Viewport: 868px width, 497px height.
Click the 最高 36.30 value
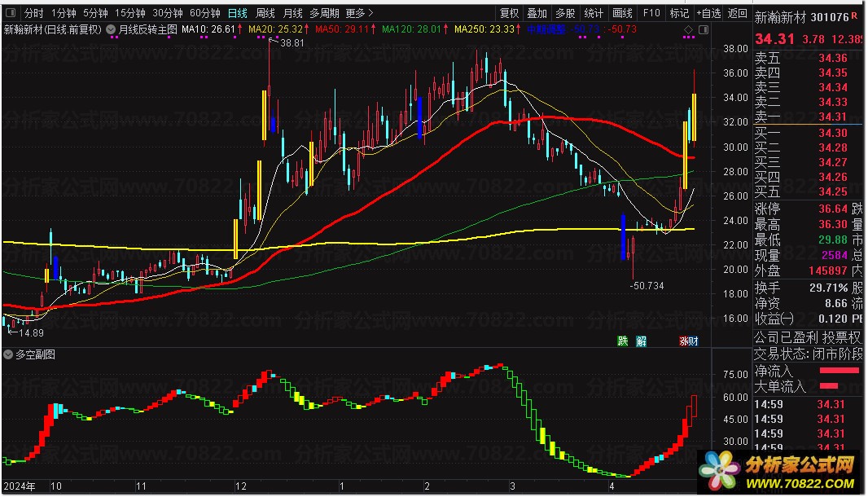tap(833, 224)
